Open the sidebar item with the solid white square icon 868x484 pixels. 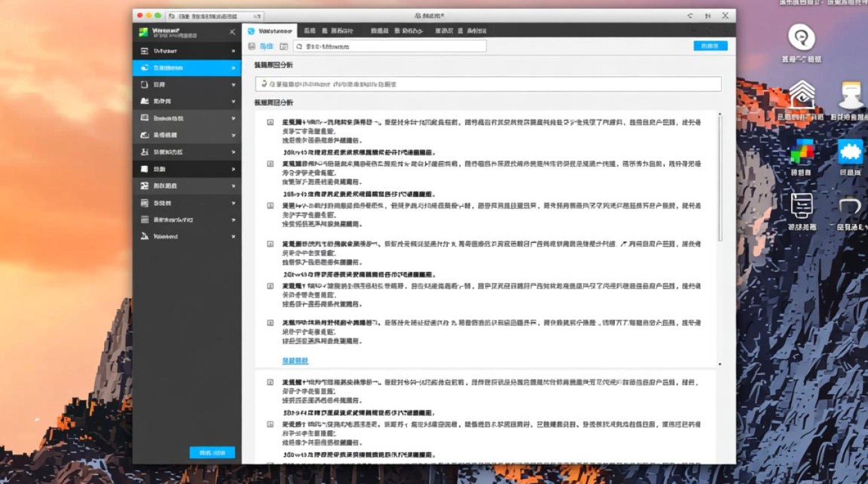187,169
